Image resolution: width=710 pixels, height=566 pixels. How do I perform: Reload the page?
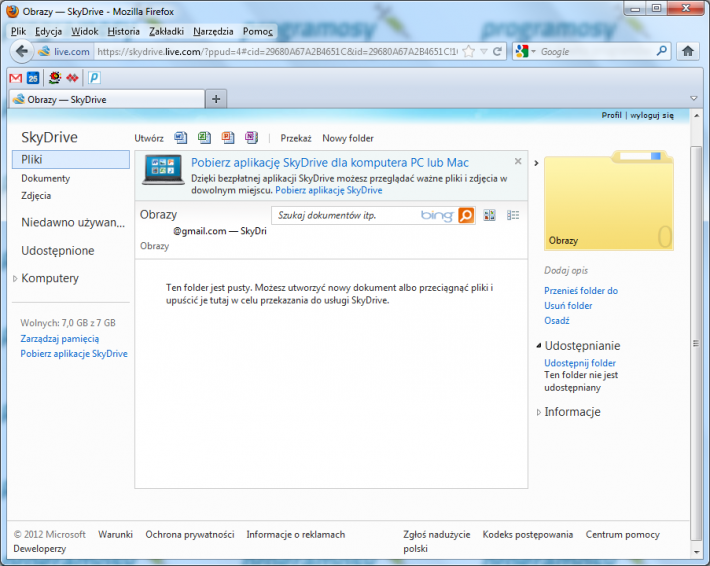[497, 52]
